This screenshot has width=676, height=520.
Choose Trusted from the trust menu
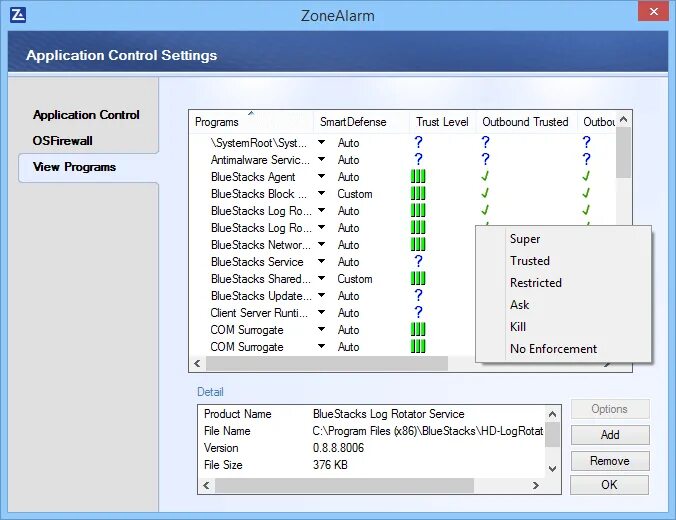[563, 261]
